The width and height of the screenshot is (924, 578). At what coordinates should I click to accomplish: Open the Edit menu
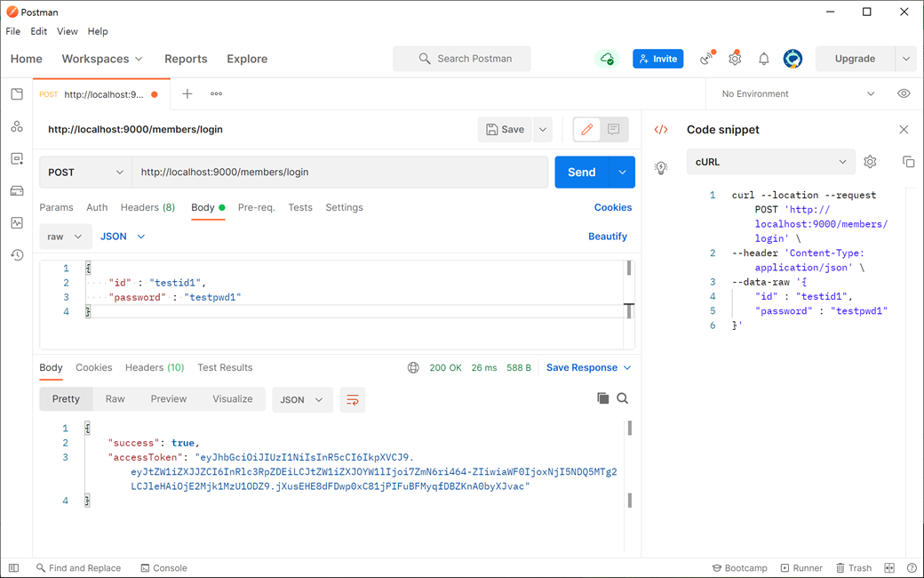[x=39, y=31]
